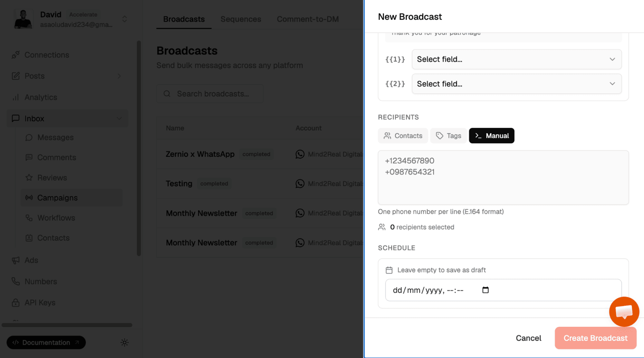The height and width of the screenshot is (358, 644).
Task: Select the Tags recipients tab
Action: pos(448,136)
